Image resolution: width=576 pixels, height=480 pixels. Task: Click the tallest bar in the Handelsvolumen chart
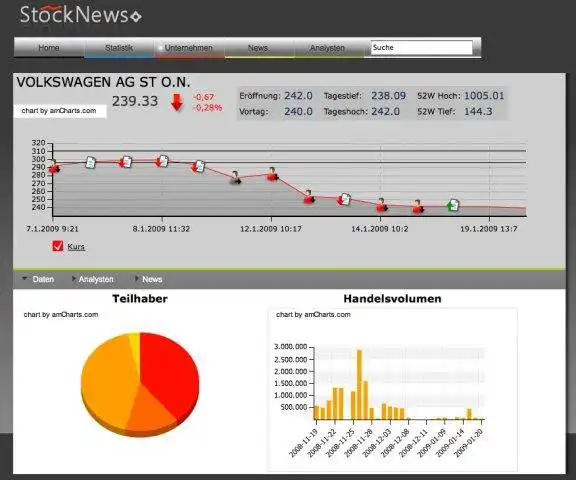[x=359, y=384]
